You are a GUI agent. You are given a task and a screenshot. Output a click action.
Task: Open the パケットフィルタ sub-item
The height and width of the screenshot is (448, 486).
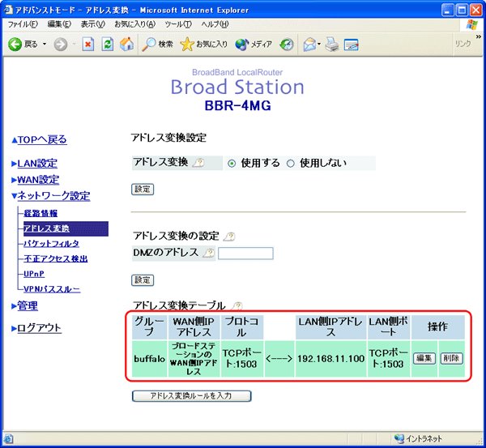click(52, 244)
